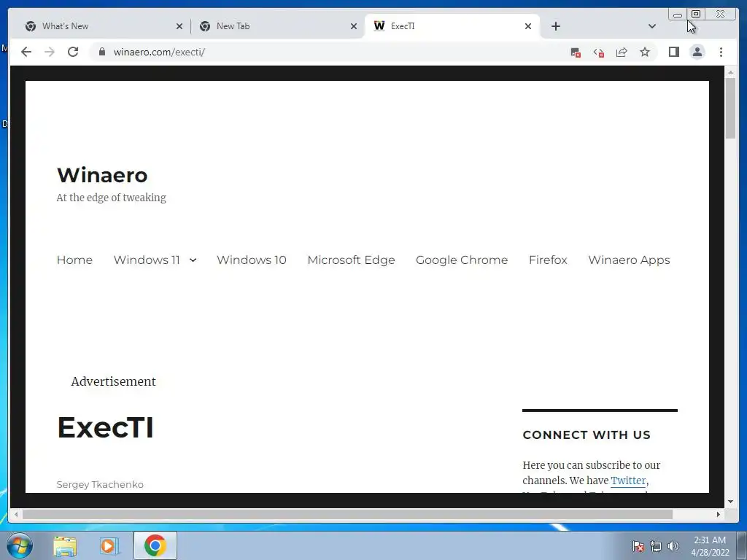
Task: Click the scroll left arrow
Action: click(16, 514)
